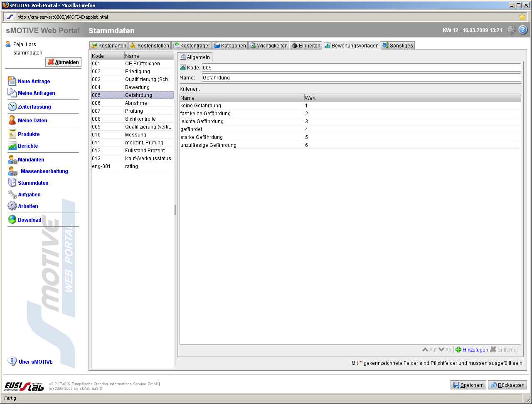Click the Meine Daten person icon
Image resolution: width=532 pixels, height=404 pixels.
(12, 120)
